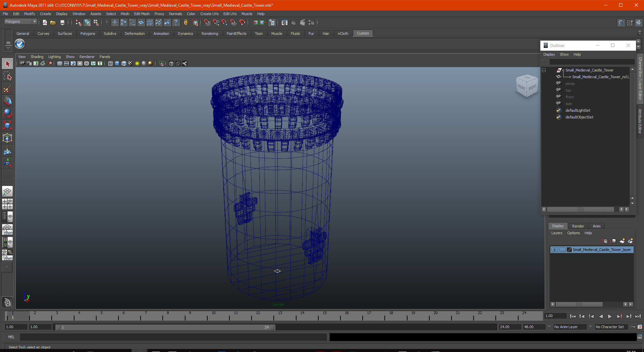644x352 pixels.
Task: Select the Universal Manipulator tool
Action: tap(7, 138)
